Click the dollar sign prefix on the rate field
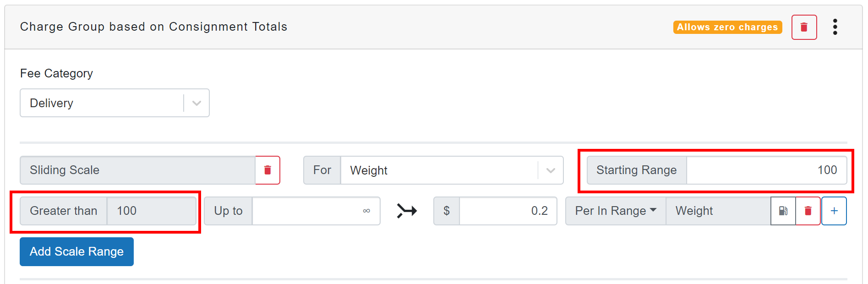The width and height of the screenshot is (868, 284). (x=446, y=211)
